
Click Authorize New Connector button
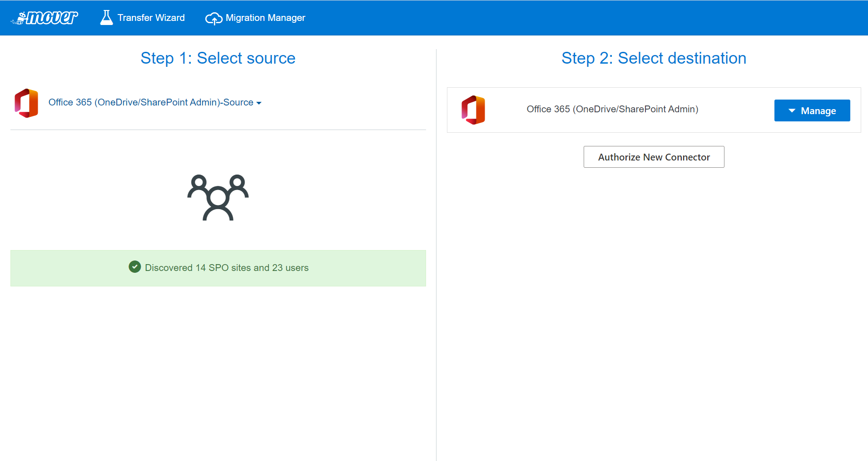[x=654, y=157]
